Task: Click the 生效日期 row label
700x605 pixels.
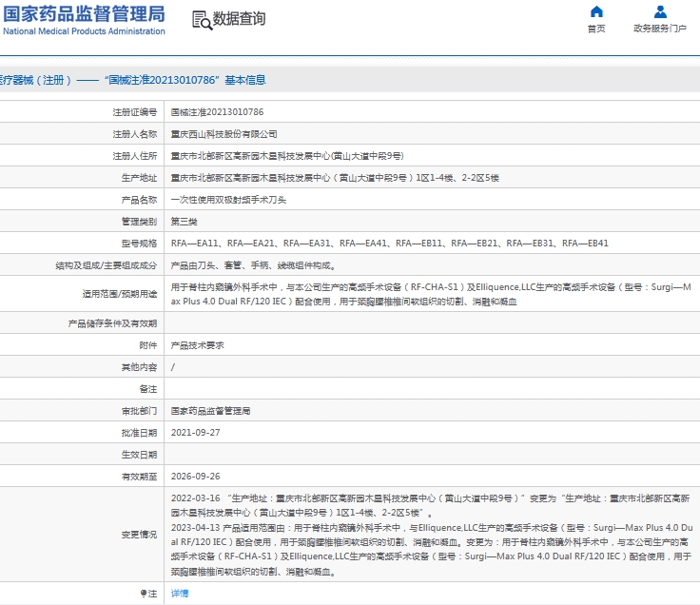Action: [x=139, y=455]
